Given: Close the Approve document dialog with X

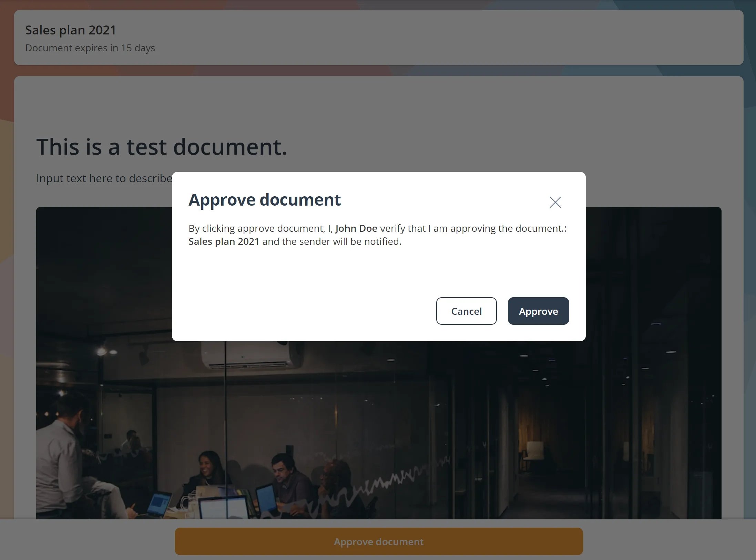Looking at the screenshot, I should tap(555, 202).
